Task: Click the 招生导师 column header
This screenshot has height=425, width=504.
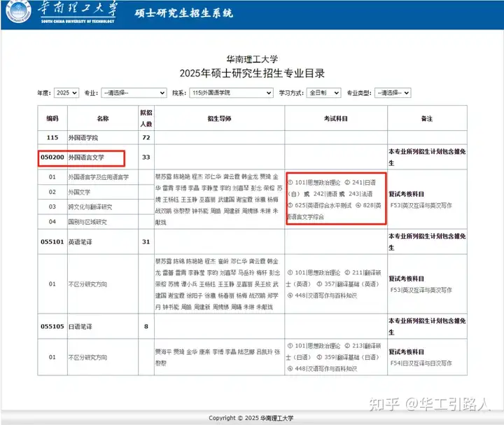Action: [219, 118]
